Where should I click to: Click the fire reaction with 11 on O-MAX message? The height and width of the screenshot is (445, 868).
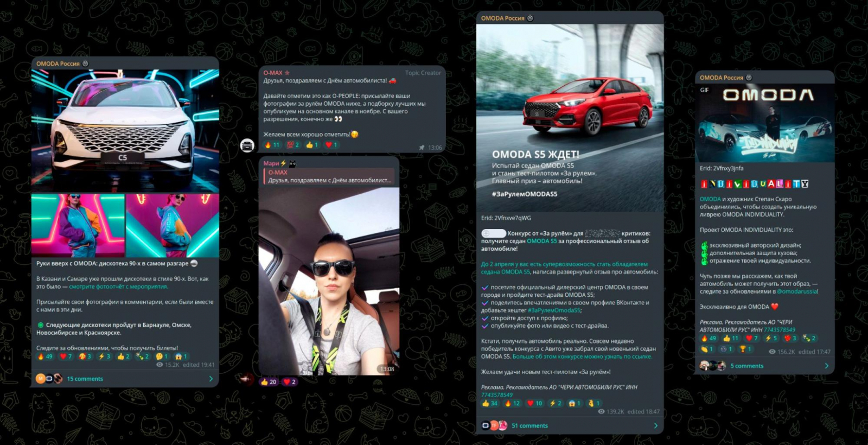click(272, 145)
